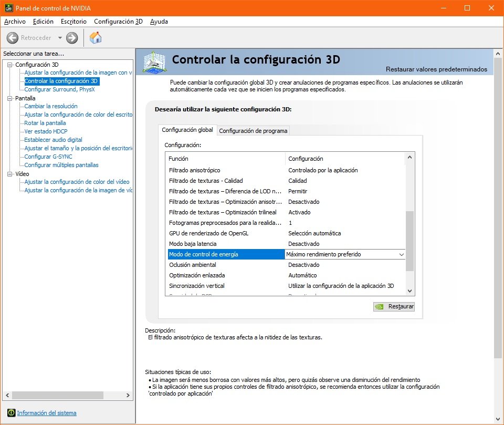Click the NVIDIA title bar app icon
The image size is (504, 425).
click(7, 8)
